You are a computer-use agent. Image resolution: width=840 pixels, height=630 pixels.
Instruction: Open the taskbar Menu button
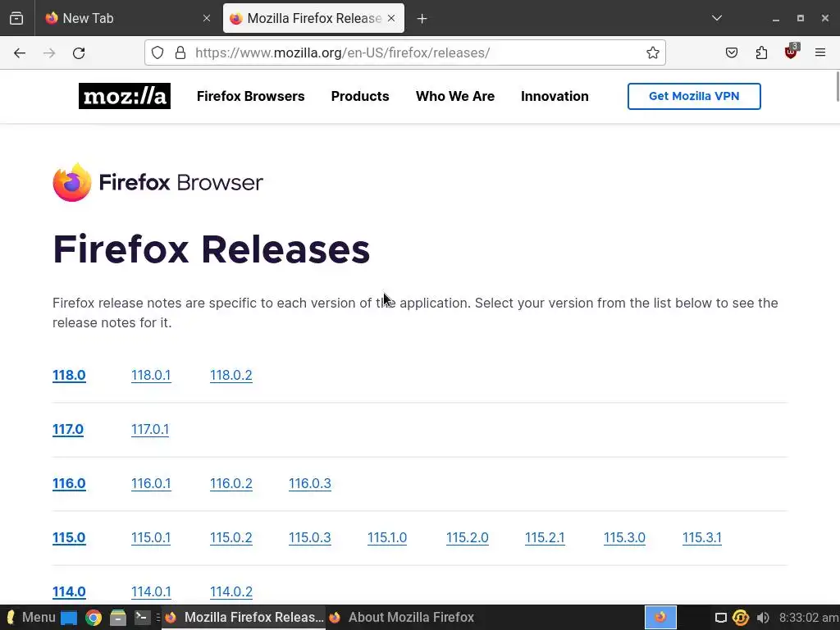[30, 617]
